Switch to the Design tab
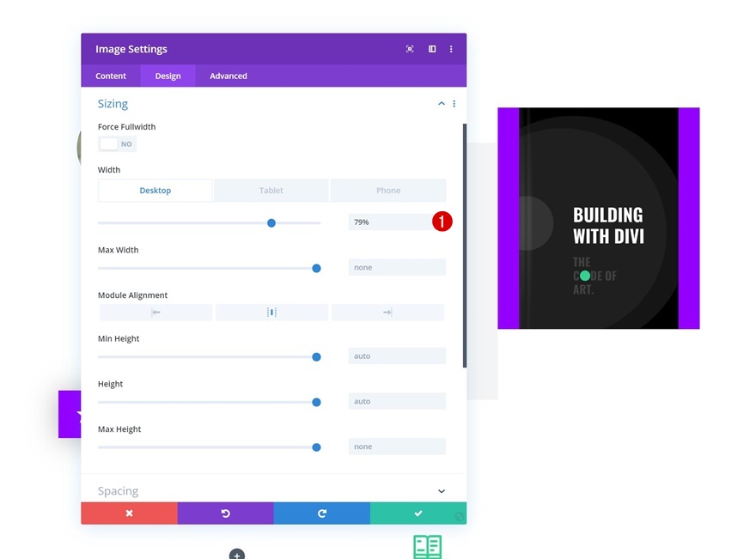756x559 pixels. coord(168,76)
